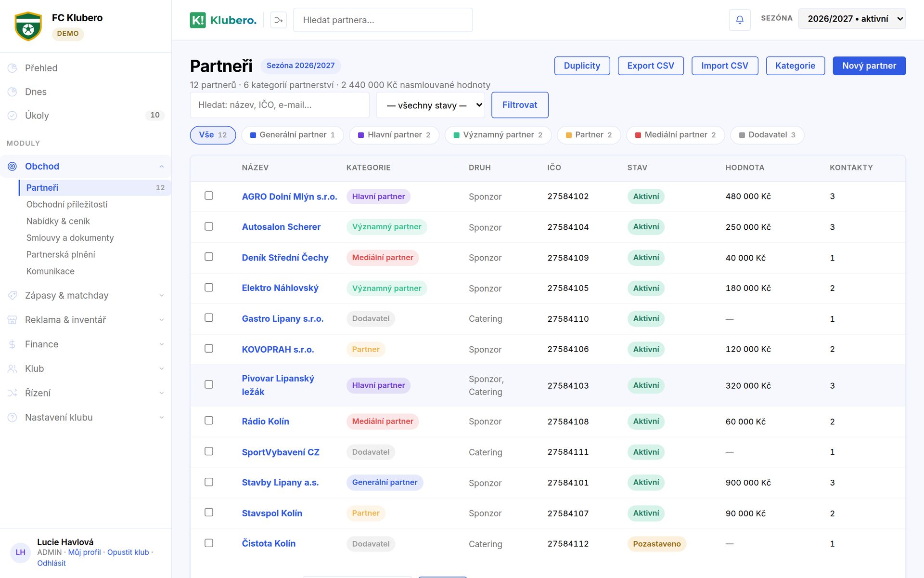Filter by Generální partner category chip
Viewport: 924px width, 578px height.
coord(292,135)
